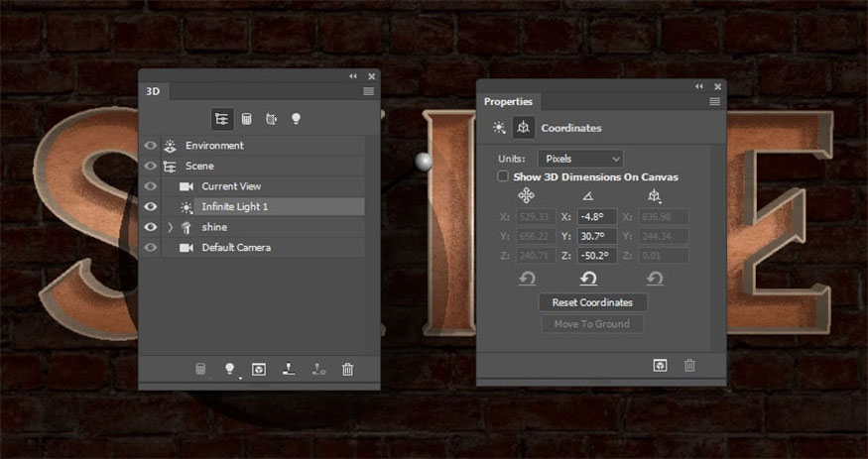The image size is (868, 459).
Task: Toggle Environment visibility eye
Action: point(151,146)
